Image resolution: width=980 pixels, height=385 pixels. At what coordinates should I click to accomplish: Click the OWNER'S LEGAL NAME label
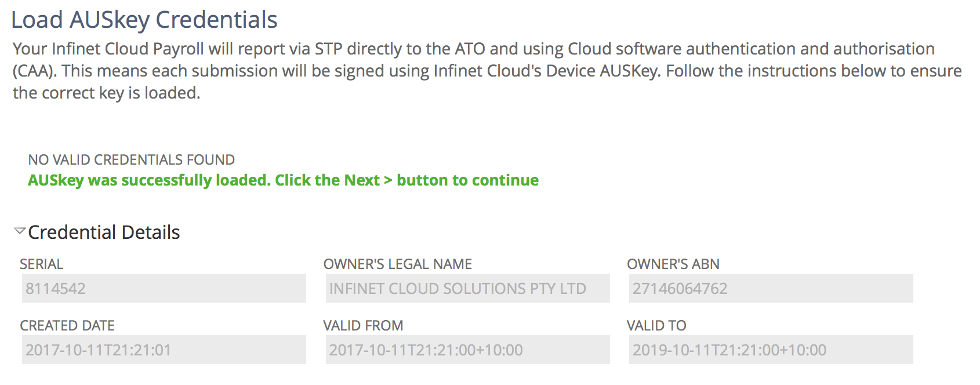pos(398,264)
